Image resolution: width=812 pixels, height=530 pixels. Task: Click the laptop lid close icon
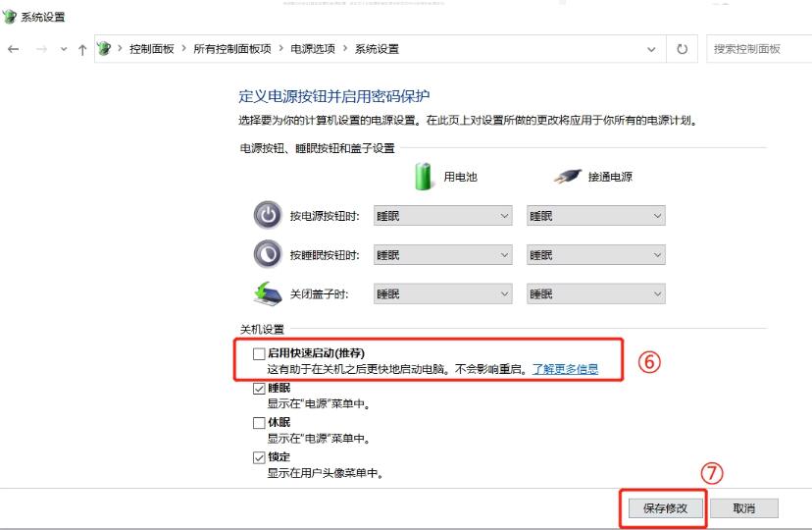[267, 293]
